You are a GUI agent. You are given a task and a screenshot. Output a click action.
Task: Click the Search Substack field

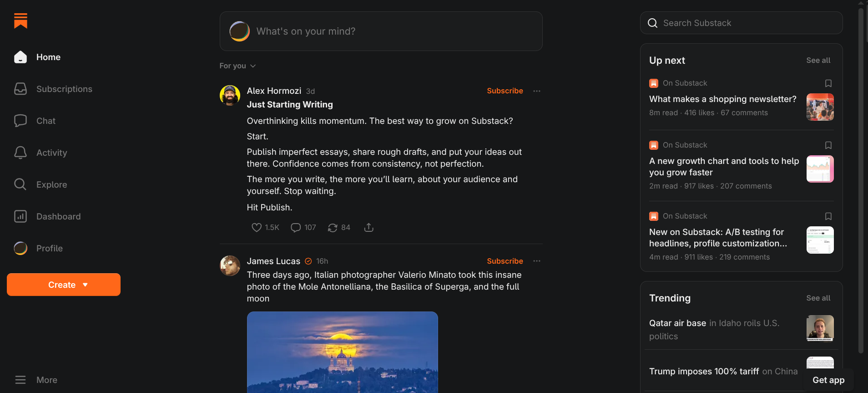(x=742, y=23)
